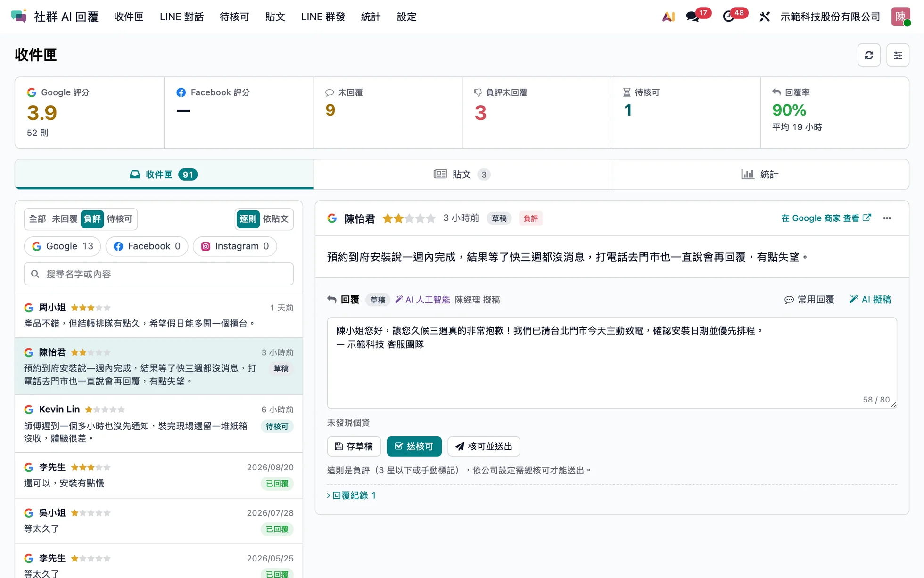The width and height of the screenshot is (924, 578).
Task: Open the AI assistant icon in header
Action: coord(668,17)
